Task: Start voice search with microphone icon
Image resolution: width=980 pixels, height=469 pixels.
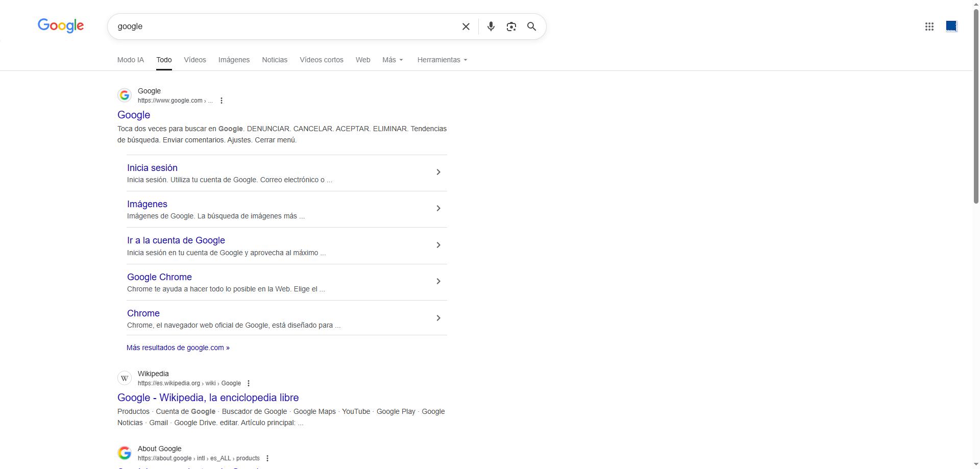Action: pos(491,27)
